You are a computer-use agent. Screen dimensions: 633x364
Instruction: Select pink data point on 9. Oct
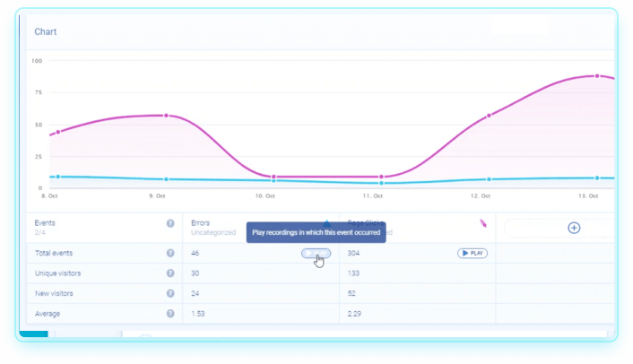[x=167, y=116]
